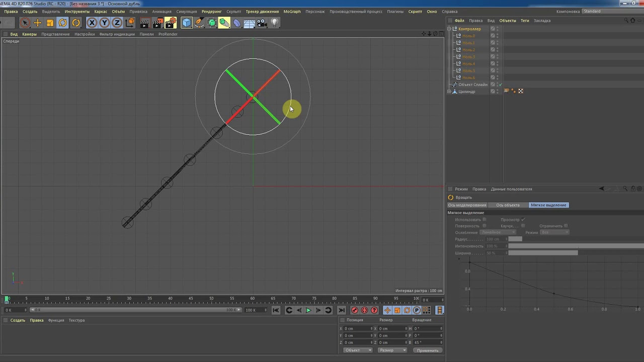Open the Симуляция menu
This screenshot has height=362, width=644.
[187, 12]
